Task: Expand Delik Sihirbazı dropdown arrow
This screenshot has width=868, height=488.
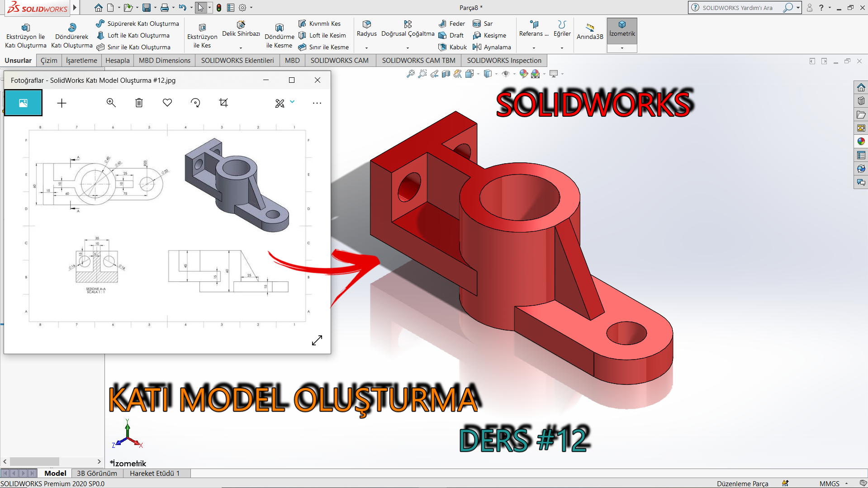Action: (x=241, y=48)
